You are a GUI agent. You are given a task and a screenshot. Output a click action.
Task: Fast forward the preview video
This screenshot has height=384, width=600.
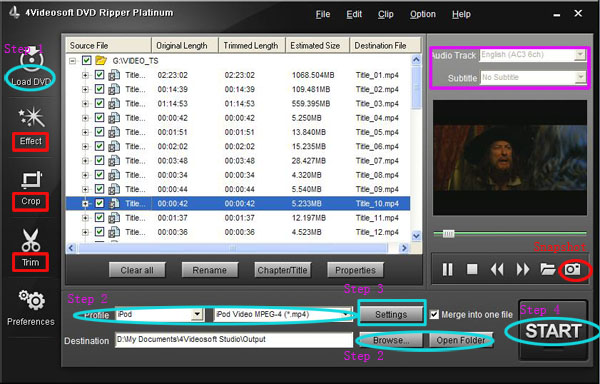click(523, 270)
